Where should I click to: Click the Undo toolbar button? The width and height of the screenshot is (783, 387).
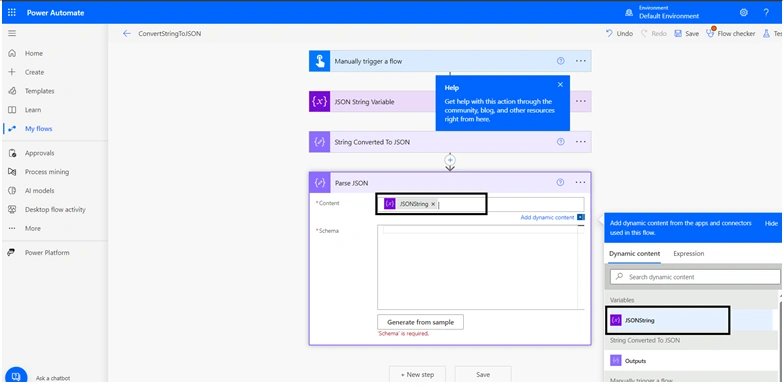coord(619,33)
